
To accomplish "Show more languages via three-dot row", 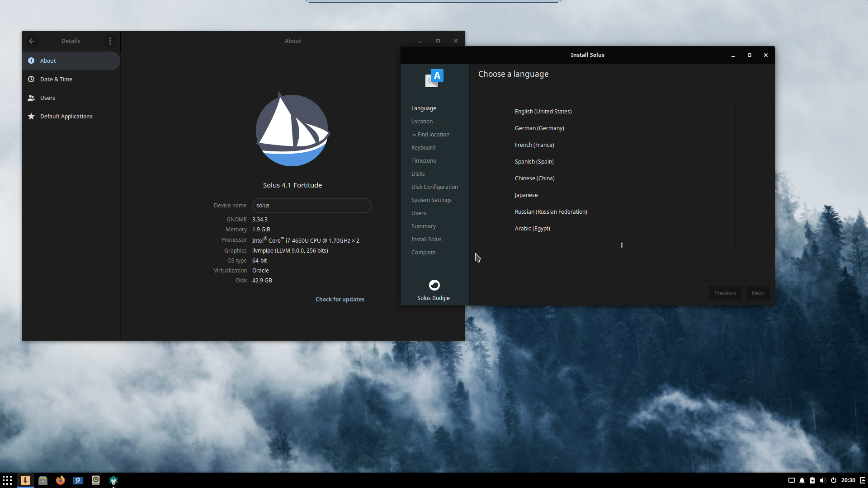I will pyautogui.click(x=622, y=245).
